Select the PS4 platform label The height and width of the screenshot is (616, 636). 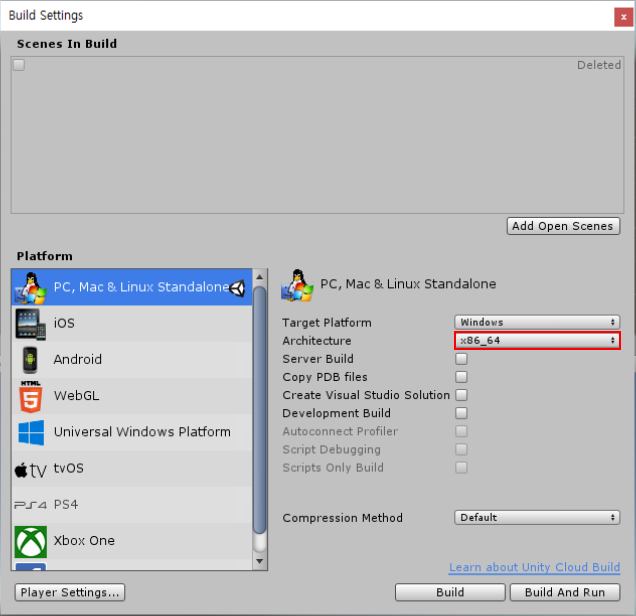pos(66,505)
